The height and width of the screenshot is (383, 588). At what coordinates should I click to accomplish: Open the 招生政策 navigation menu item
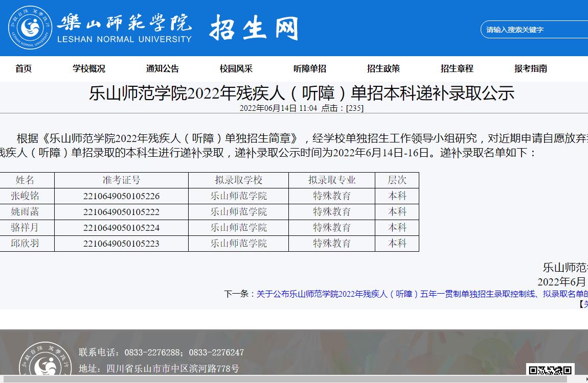(383, 68)
